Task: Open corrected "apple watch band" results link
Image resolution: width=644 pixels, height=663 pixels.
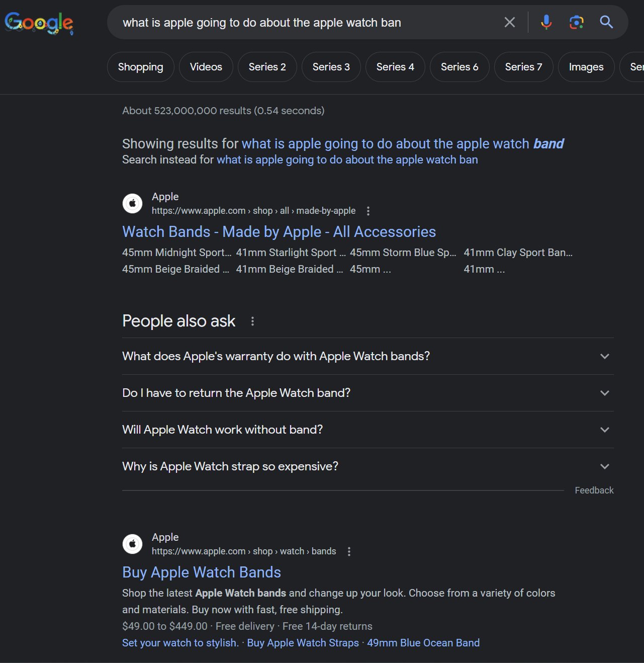Action: (x=403, y=144)
